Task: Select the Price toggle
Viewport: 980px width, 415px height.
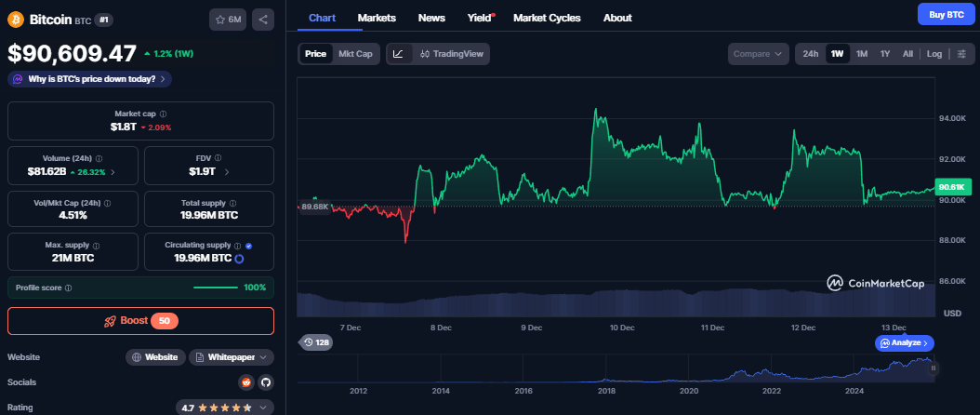Action: click(315, 54)
